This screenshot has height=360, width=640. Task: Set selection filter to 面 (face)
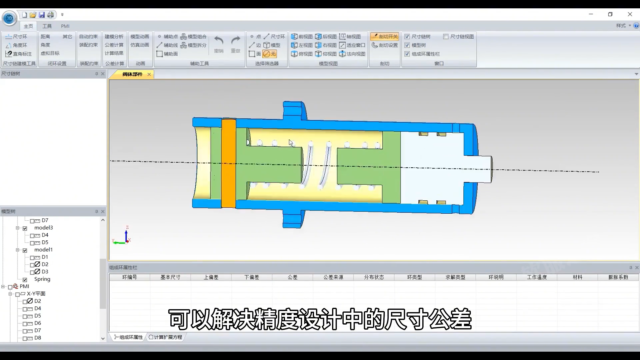[x=255, y=53]
